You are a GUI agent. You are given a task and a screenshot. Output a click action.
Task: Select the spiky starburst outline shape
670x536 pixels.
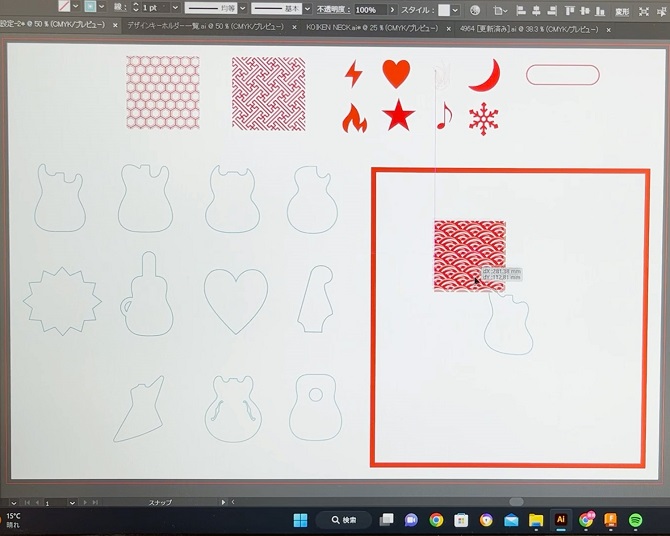click(x=62, y=301)
